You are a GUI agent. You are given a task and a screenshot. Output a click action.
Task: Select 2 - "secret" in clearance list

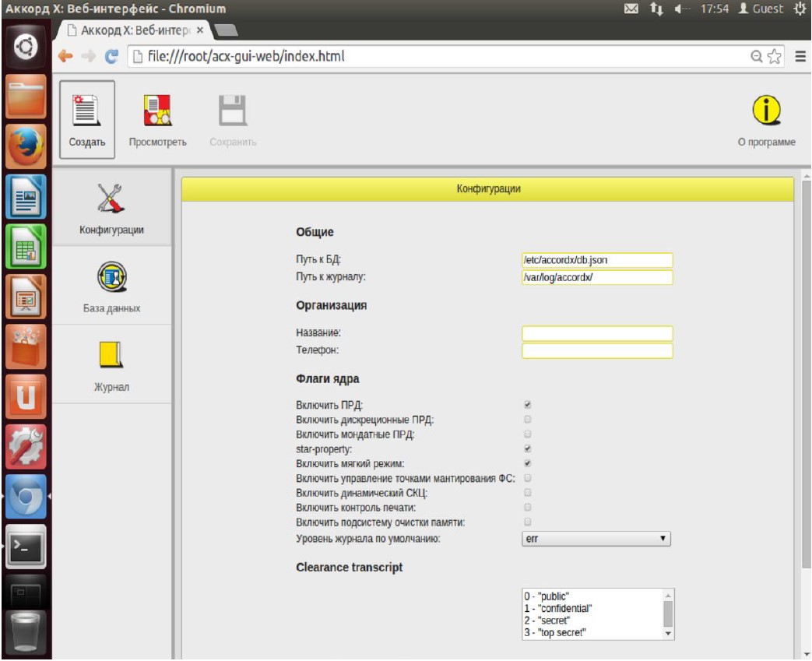pos(592,620)
